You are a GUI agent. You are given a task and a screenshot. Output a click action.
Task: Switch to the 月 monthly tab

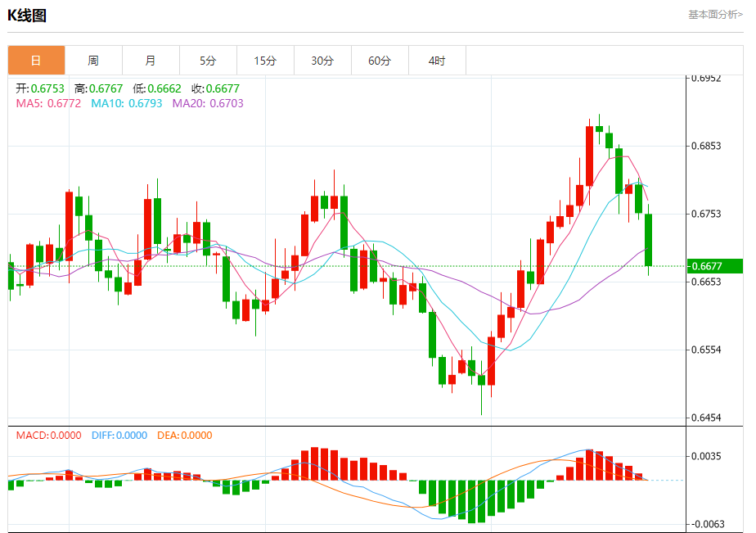(151, 61)
